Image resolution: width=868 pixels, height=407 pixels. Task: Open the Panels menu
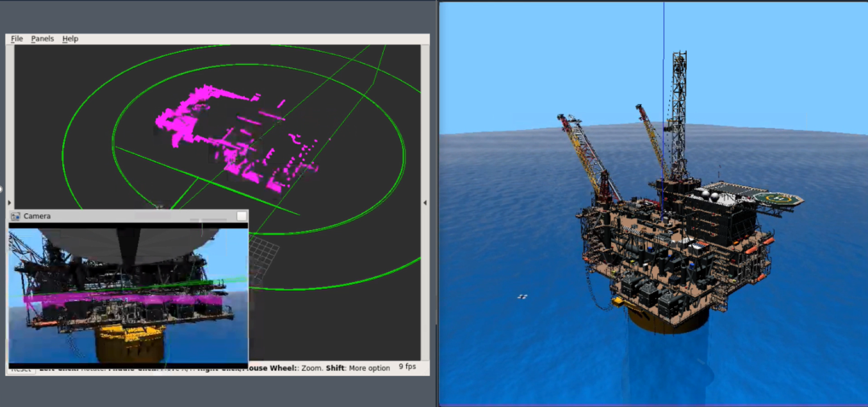click(42, 39)
